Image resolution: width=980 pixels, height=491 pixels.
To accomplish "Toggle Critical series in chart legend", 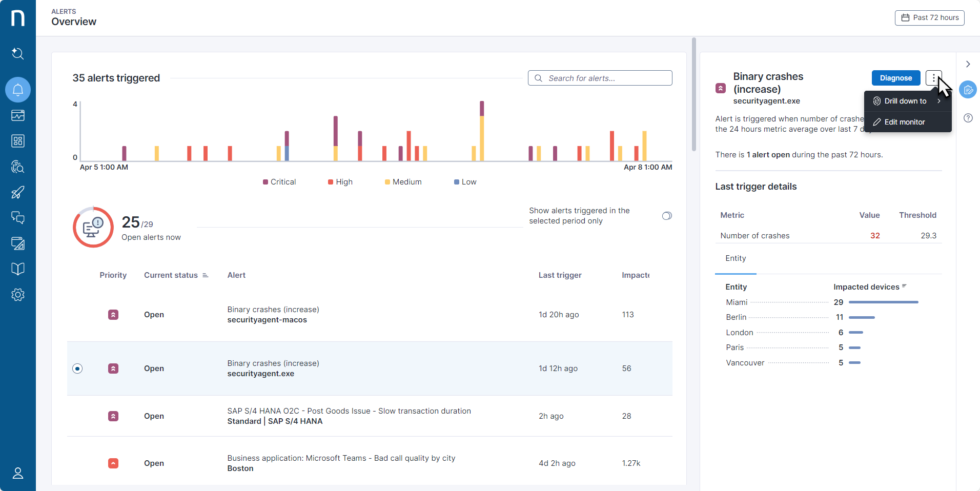I will click(279, 182).
